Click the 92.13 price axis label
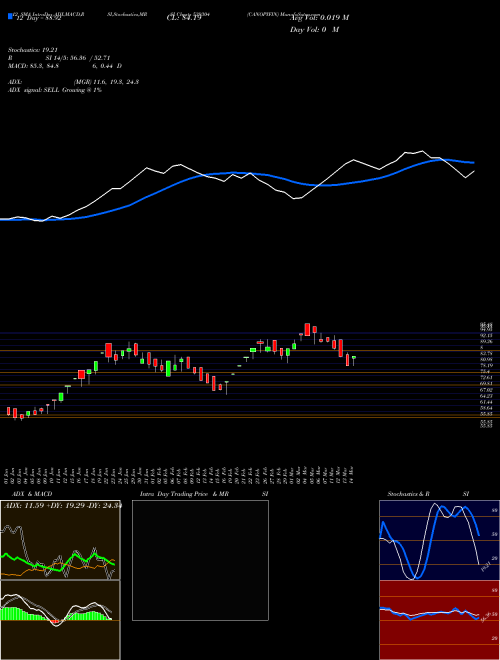This screenshot has height=660, width=500. coord(486,335)
